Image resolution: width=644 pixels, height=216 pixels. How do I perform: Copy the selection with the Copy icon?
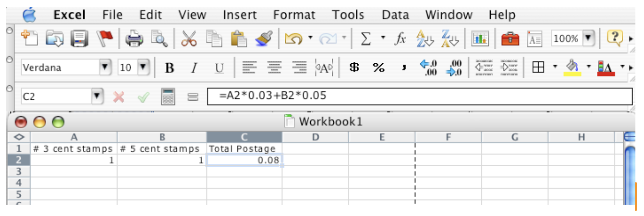214,39
